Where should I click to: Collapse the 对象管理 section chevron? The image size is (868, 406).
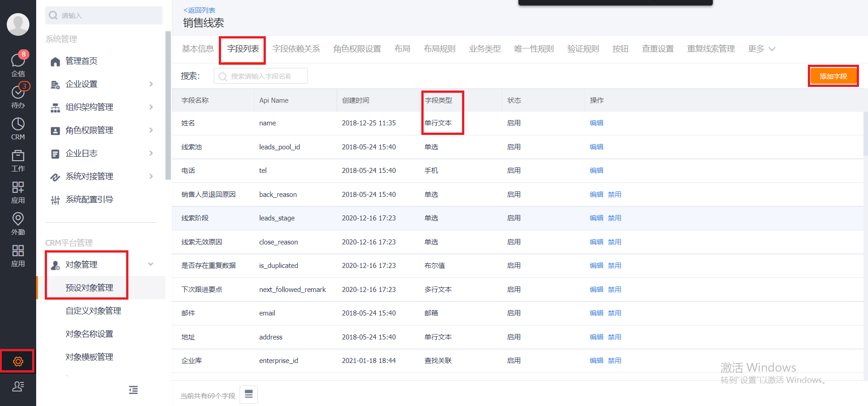pos(151,264)
